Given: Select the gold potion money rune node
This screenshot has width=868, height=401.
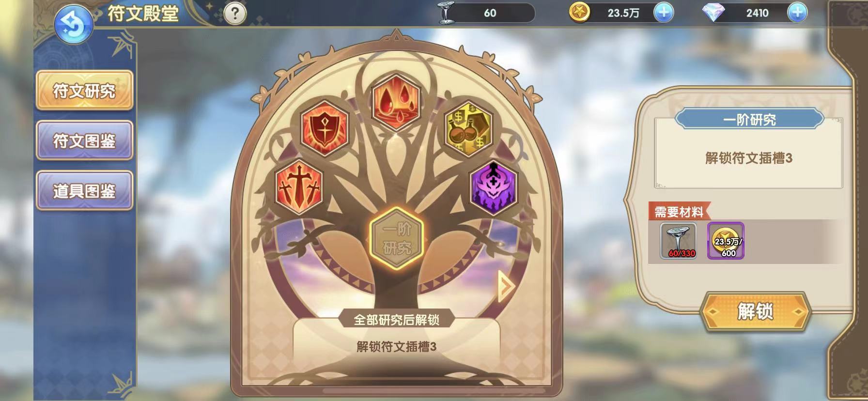Looking at the screenshot, I should [468, 129].
